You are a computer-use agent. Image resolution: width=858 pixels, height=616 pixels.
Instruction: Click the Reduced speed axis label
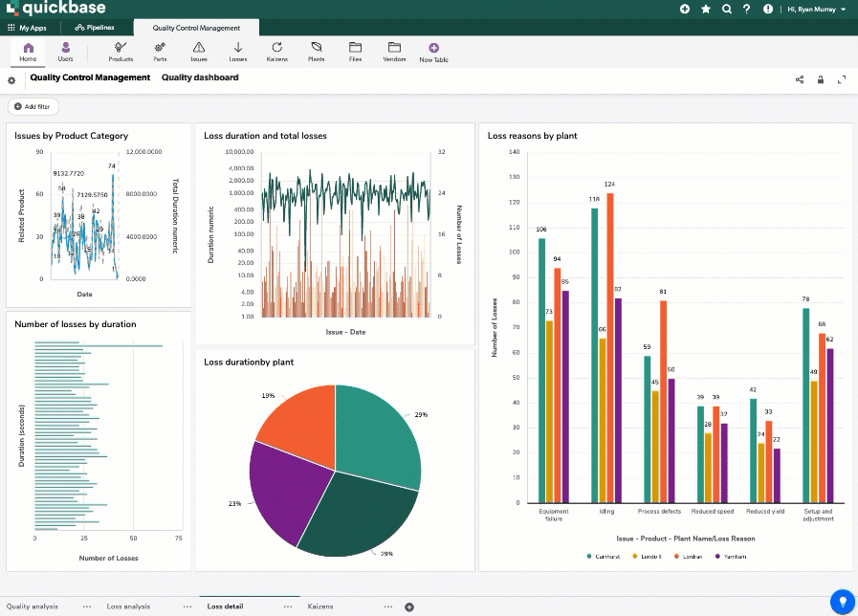tap(713, 512)
